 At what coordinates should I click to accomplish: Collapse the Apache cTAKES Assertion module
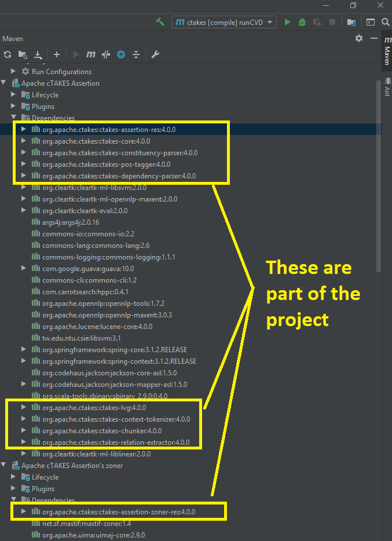click(x=3, y=83)
